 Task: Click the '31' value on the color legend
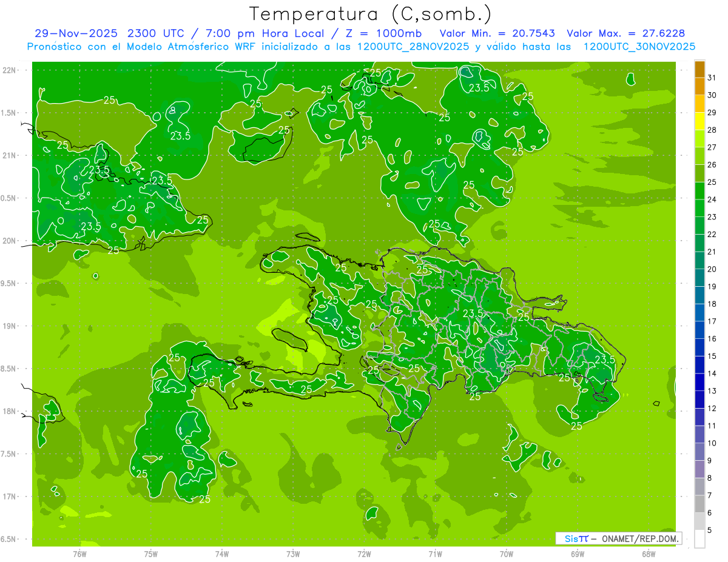(x=712, y=78)
